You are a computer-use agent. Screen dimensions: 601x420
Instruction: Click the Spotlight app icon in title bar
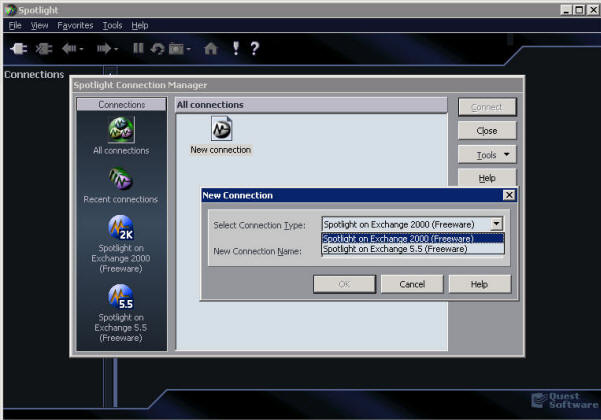[10, 10]
